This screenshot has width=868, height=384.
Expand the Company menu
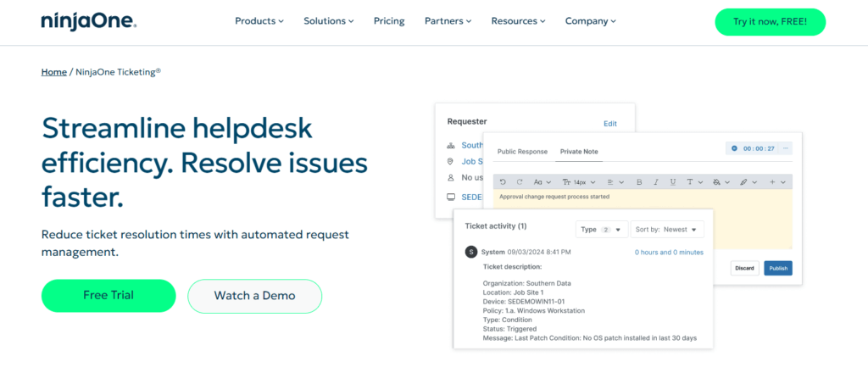tap(590, 21)
